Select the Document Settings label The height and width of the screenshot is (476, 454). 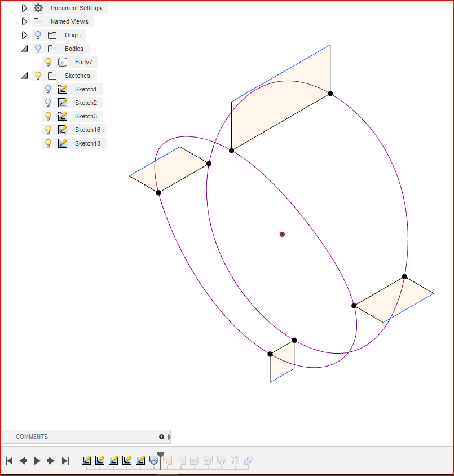tap(76, 8)
